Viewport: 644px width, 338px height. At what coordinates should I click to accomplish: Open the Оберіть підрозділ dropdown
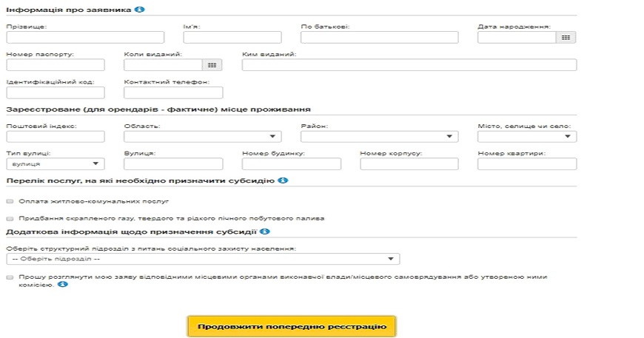[203, 259]
